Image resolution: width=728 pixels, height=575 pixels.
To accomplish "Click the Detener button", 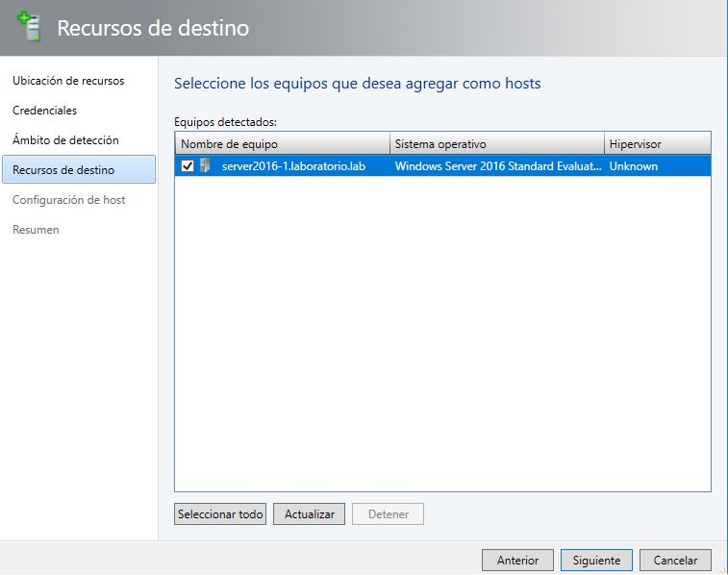I will click(388, 514).
